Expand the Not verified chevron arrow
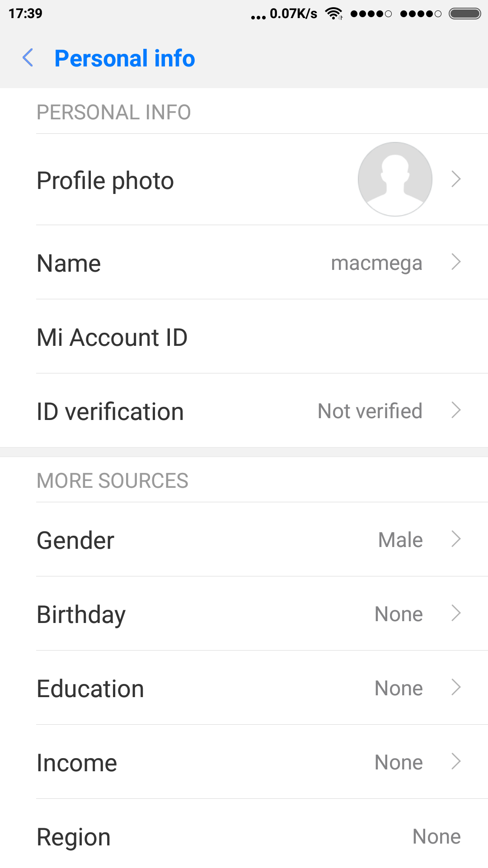Image resolution: width=488 pixels, height=868 pixels. [x=456, y=410]
